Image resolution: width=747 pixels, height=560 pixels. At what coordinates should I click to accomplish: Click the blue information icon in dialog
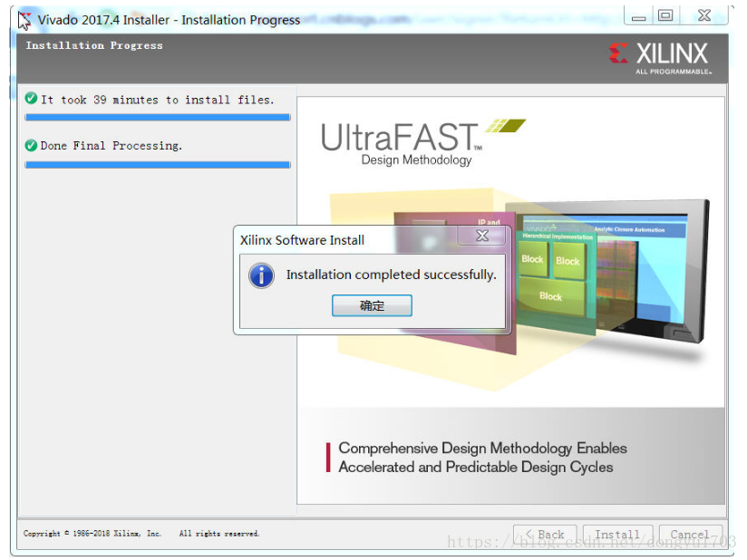261,275
